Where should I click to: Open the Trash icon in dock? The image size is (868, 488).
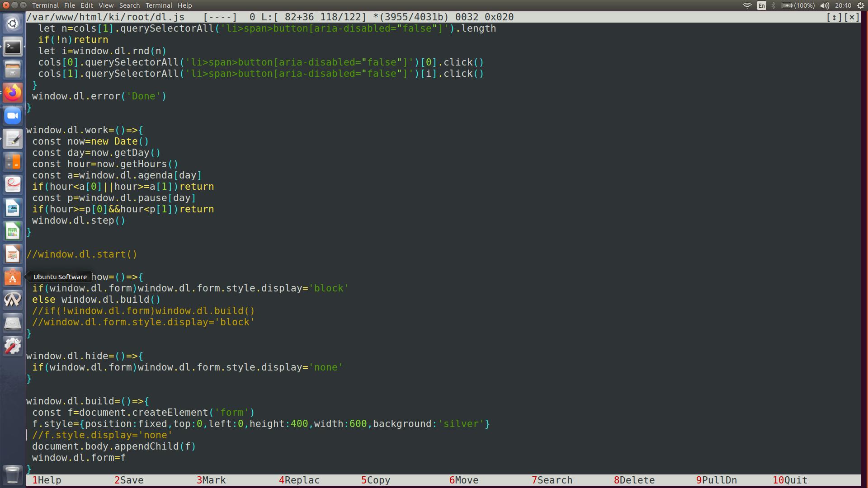13,474
